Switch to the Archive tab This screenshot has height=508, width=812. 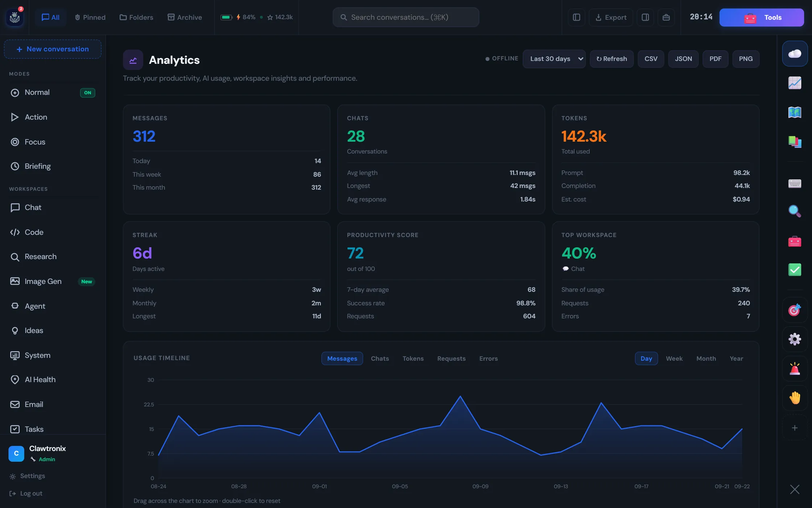[185, 17]
